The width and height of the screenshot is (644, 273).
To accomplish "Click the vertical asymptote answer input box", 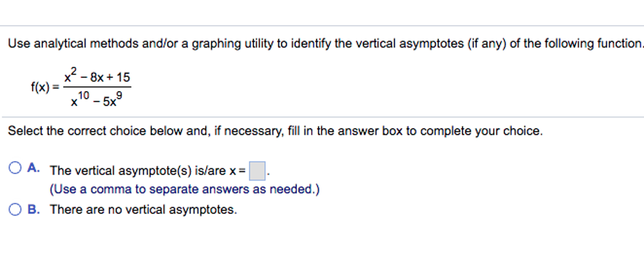I will [x=257, y=171].
